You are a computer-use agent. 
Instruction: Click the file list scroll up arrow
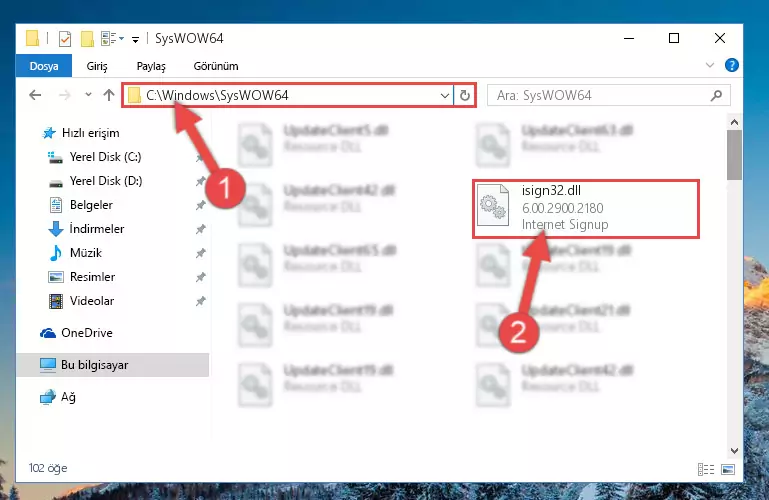click(734, 122)
